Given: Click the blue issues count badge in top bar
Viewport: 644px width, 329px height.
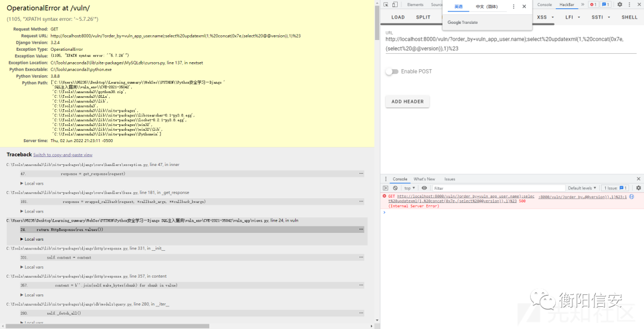Looking at the screenshot, I should pyautogui.click(x=605, y=5).
